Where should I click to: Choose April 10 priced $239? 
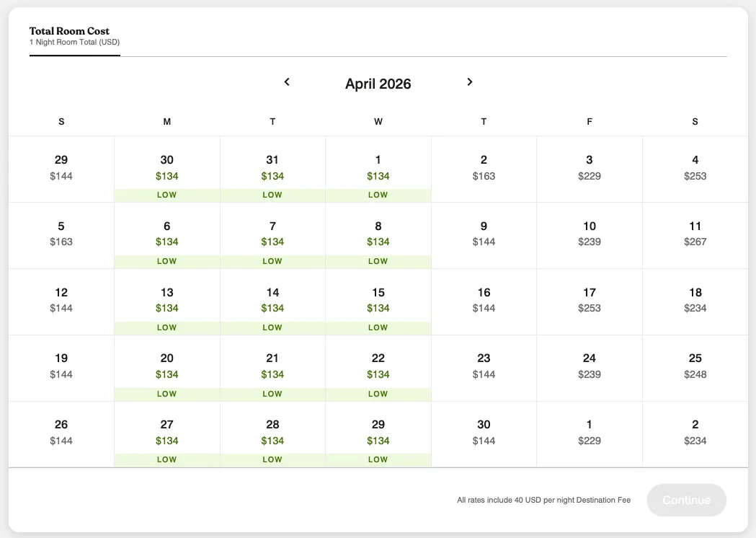pyautogui.click(x=590, y=236)
